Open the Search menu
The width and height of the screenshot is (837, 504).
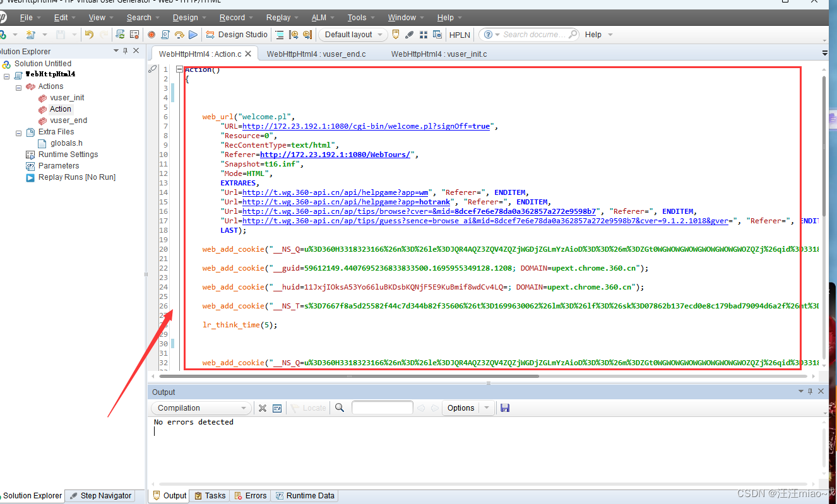(x=143, y=18)
